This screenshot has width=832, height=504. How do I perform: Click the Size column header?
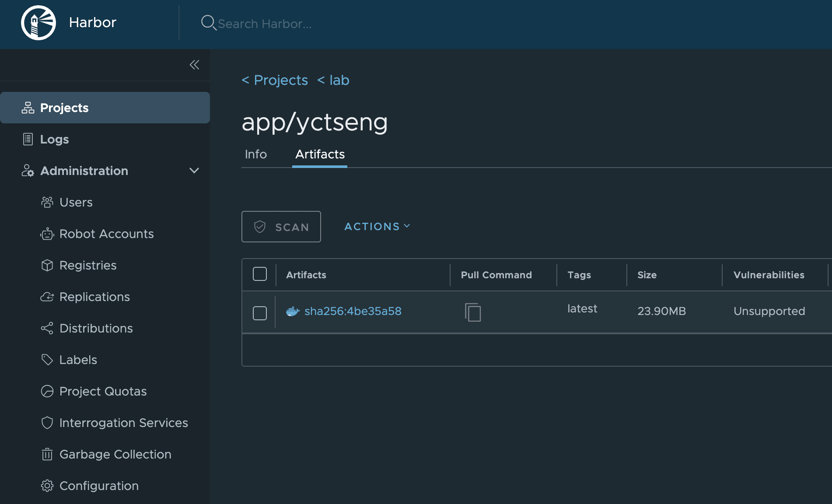tap(647, 275)
